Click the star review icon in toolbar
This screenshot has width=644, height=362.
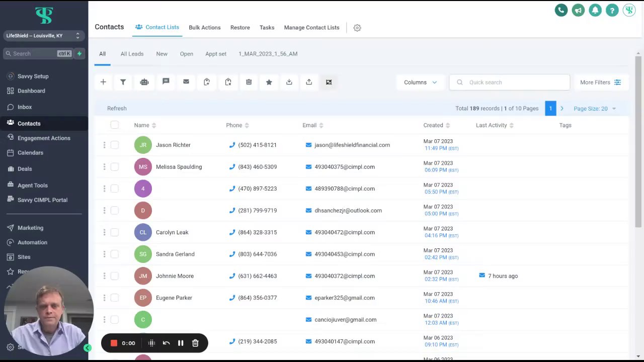coord(269,82)
